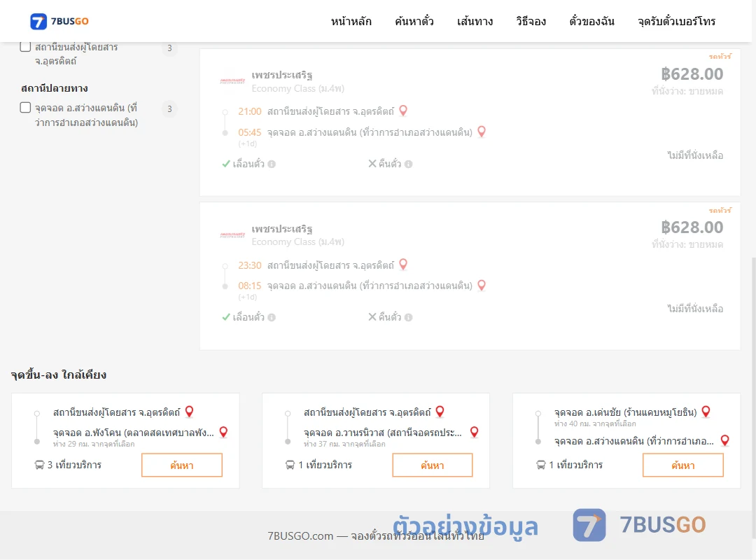This screenshot has width=756, height=560.
Task: Open map pin for จุดจอด อ.เด่นชัย nearby card
Action: [706, 412]
